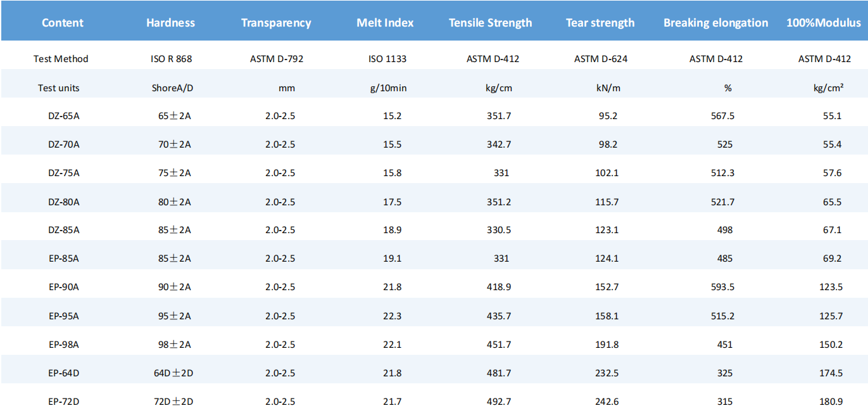Screen dimensions: 868x408
Task: Click the g/10min units cell
Action: [388, 88]
